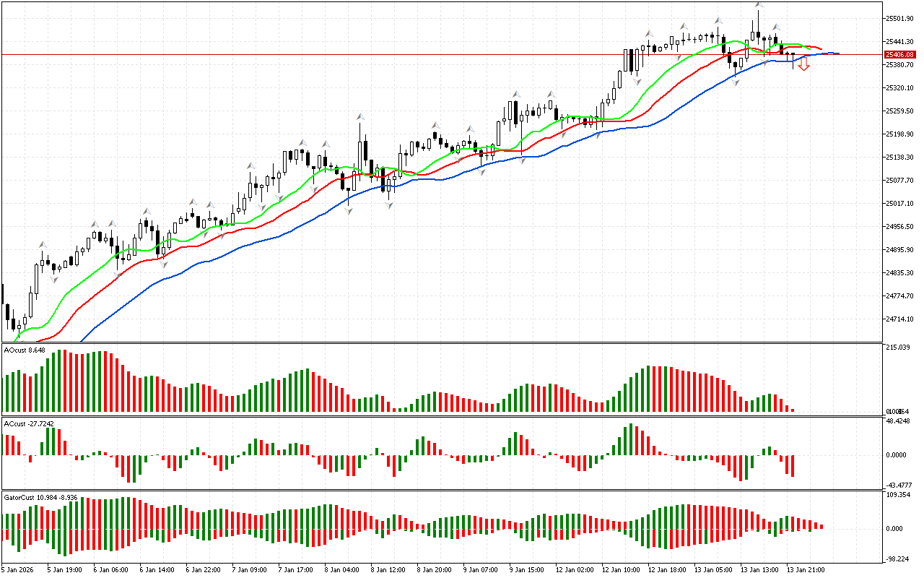The image size is (924, 578).
Task: Click the red down-arrow sell signal
Action: click(x=803, y=65)
